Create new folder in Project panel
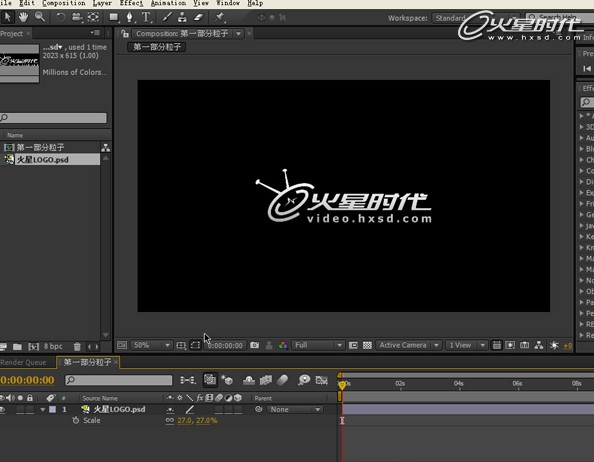 coord(17,346)
